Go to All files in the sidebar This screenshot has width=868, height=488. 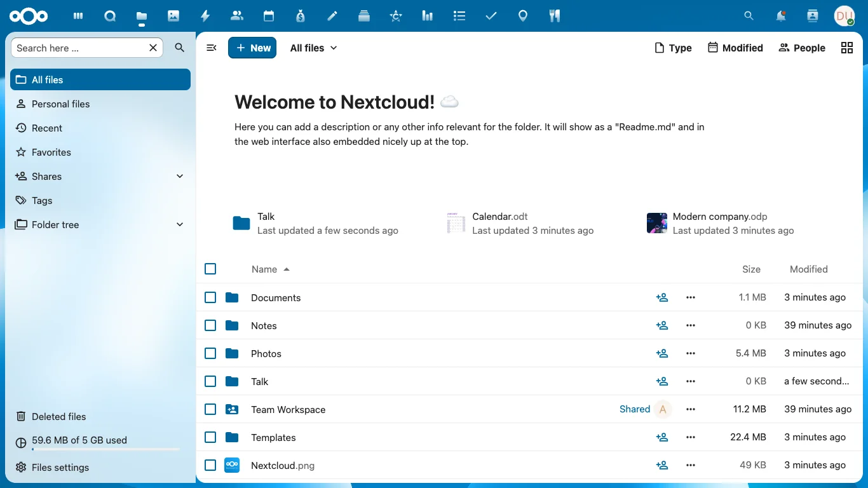click(x=100, y=79)
